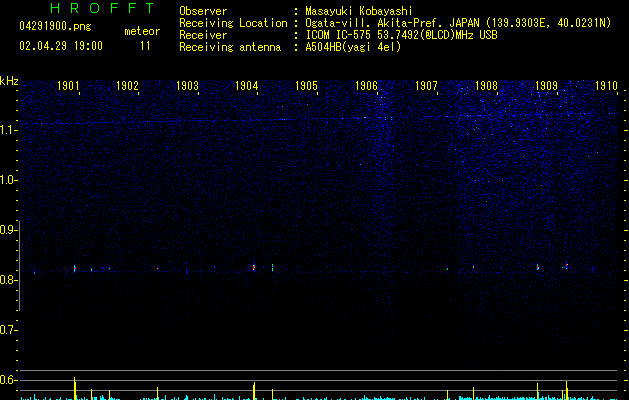Click the 1.0 frequency axis label
The width and height of the screenshot is (629, 400).
point(8,180)
